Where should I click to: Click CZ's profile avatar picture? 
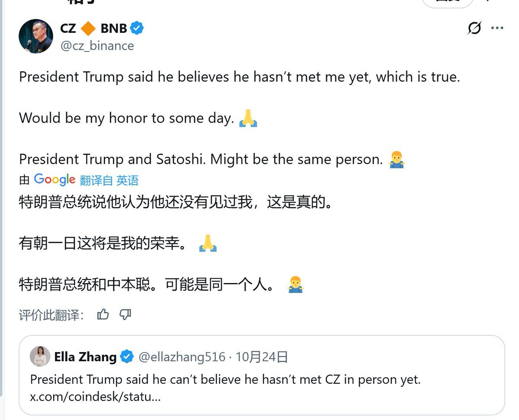36,36
